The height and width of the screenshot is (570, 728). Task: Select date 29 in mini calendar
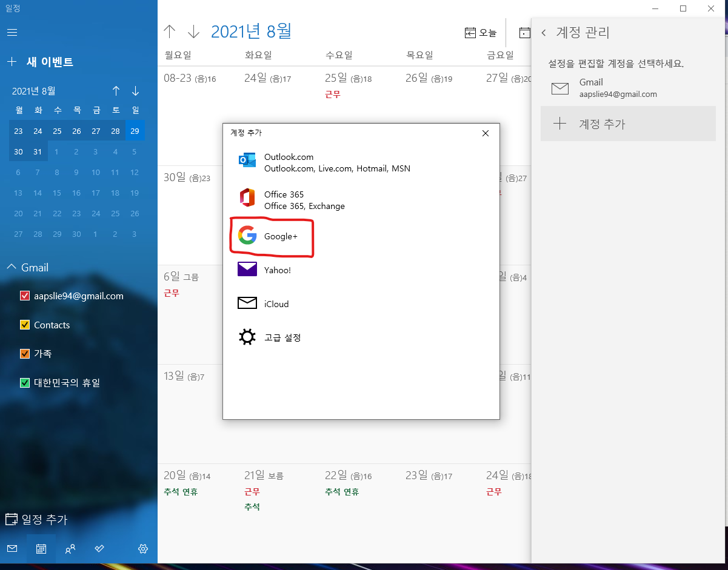(135, 131)
